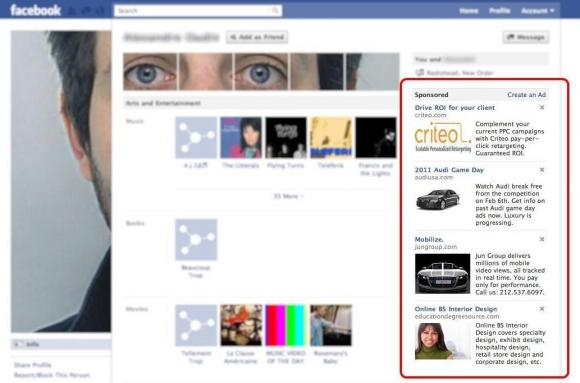Click the large profile picture

(x=61, y=181)
